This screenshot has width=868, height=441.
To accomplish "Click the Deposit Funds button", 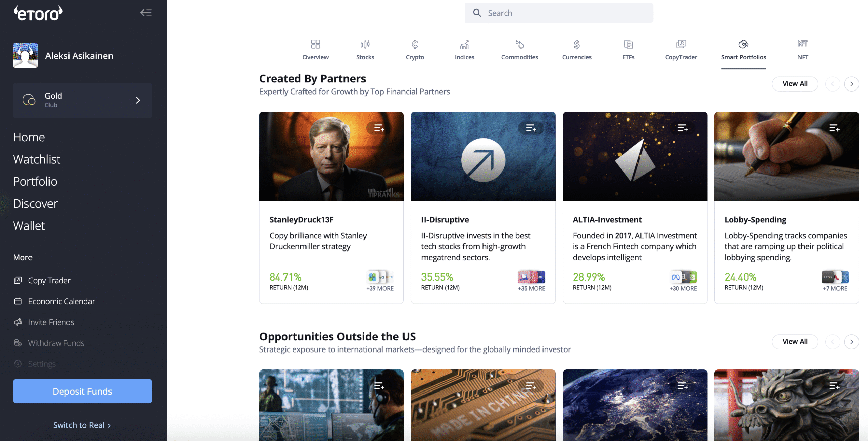I will click(x=82, y=391).
